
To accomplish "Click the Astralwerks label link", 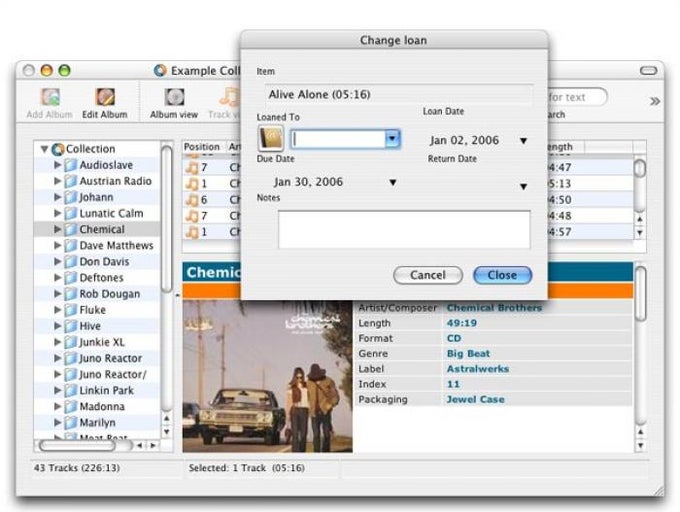I will click(478, 369).
